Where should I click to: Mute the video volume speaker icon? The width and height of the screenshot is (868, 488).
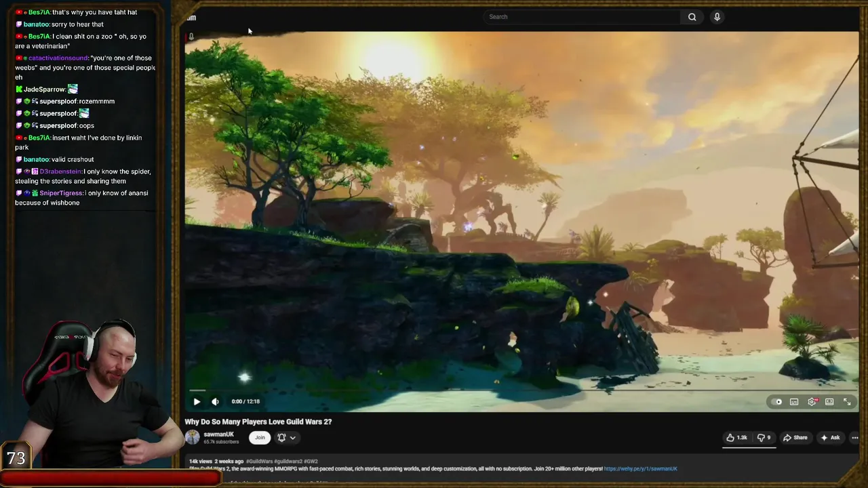pos(215,401)
